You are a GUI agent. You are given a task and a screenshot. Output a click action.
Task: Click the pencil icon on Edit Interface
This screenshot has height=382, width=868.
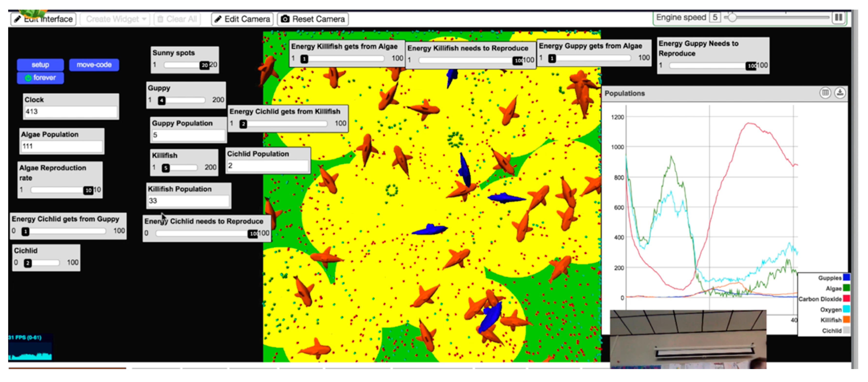click(17, 19)
